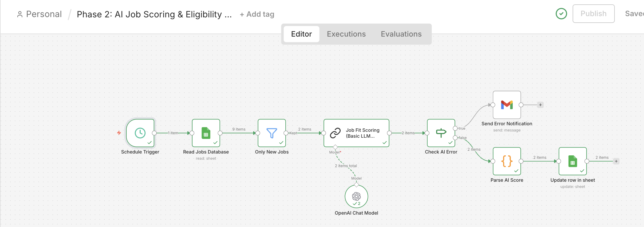644x227 pixels.
Task: Click the 'OpenAI Chat Model' label
Action: click(x=356, y=213)
